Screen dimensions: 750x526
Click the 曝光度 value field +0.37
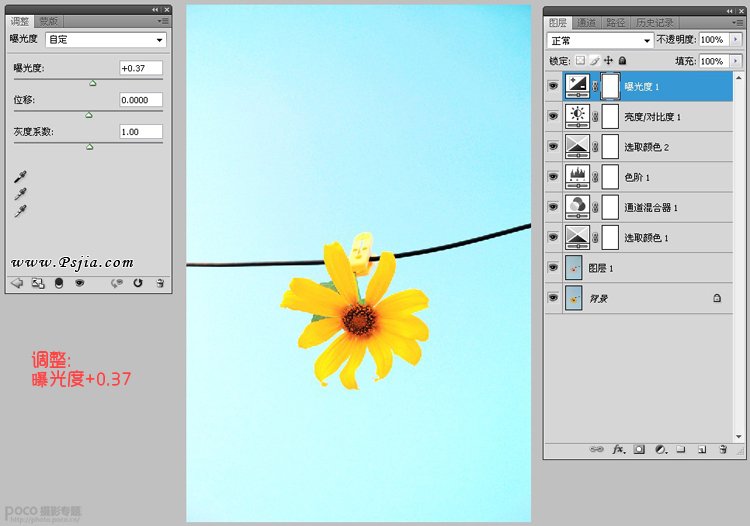(141, 68)
